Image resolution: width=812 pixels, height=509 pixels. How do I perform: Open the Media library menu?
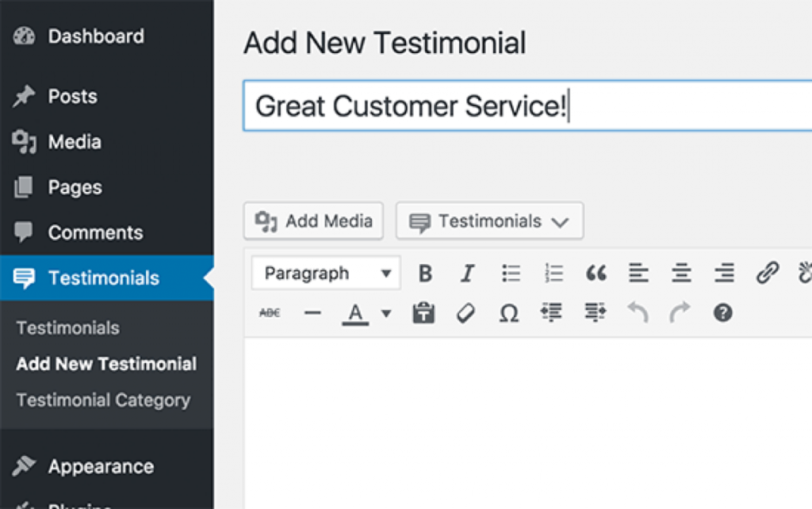coord(107,142)
